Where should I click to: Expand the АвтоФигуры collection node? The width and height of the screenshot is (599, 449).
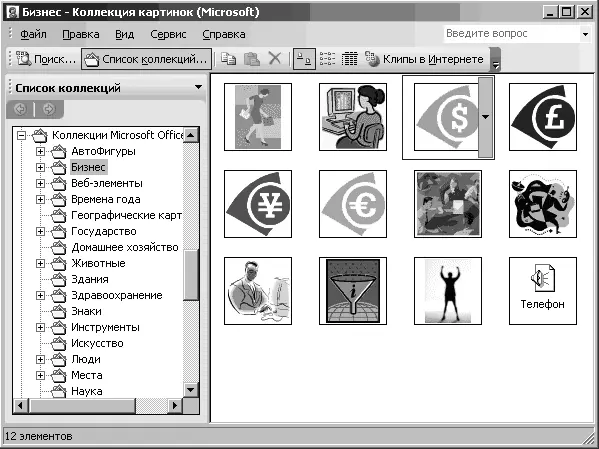point(40,151)
